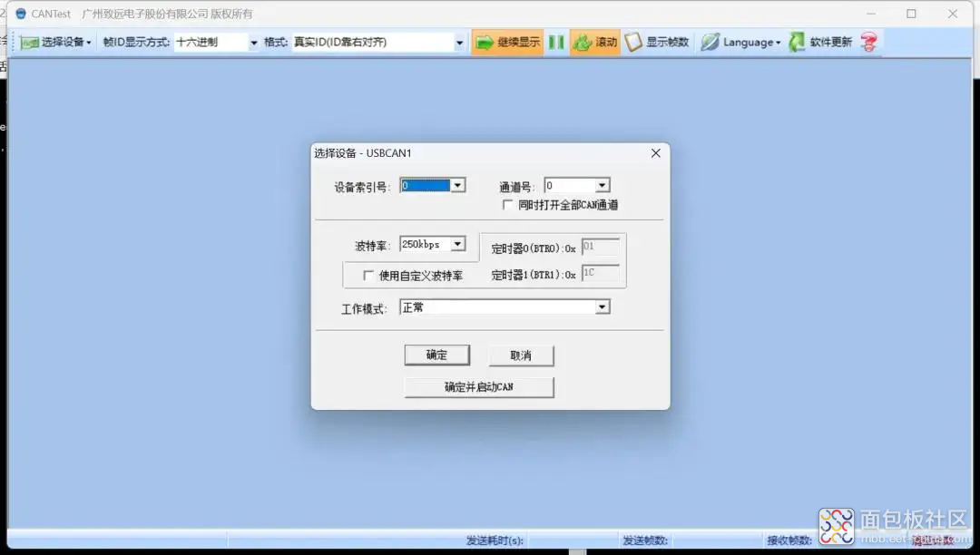
Task: Open the 帧ID显示方式 十六进制 combo box
Action: click(x=216, y=43)
